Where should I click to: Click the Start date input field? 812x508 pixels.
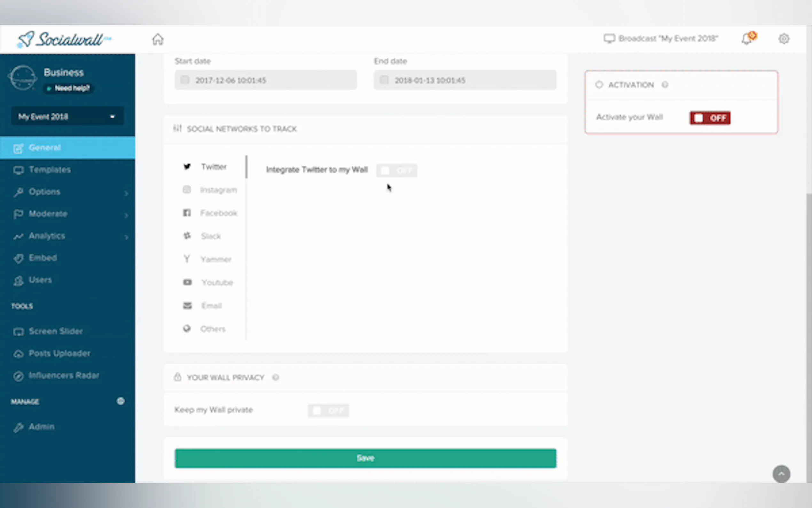(x=266, y=80)
